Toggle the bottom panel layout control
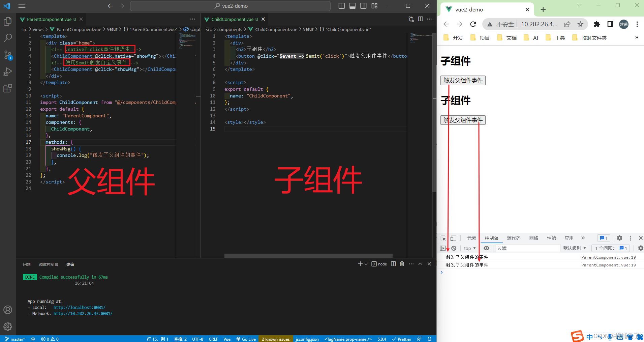Screen dimensions: 644x342 click(352, 6)
